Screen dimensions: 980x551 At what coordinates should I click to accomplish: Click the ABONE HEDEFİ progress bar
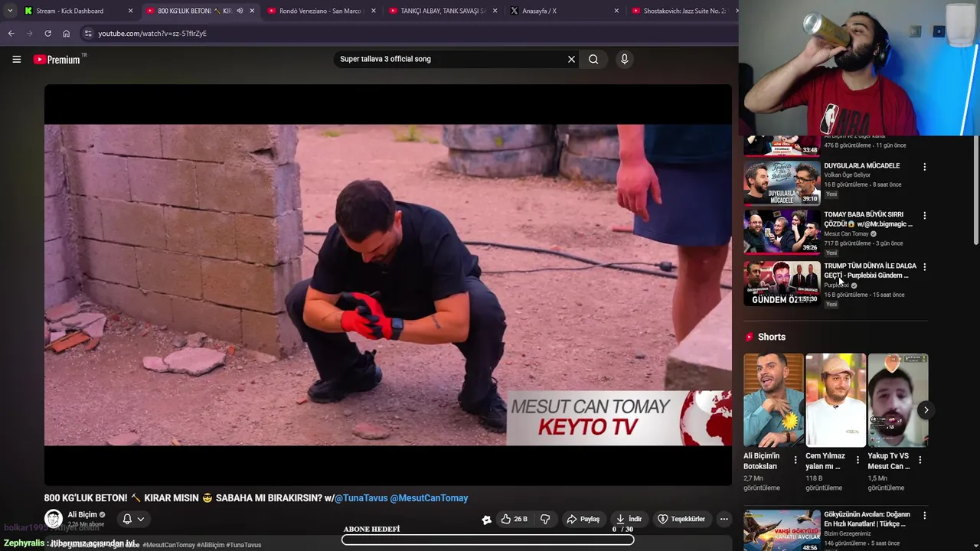(x=488, y=540)
